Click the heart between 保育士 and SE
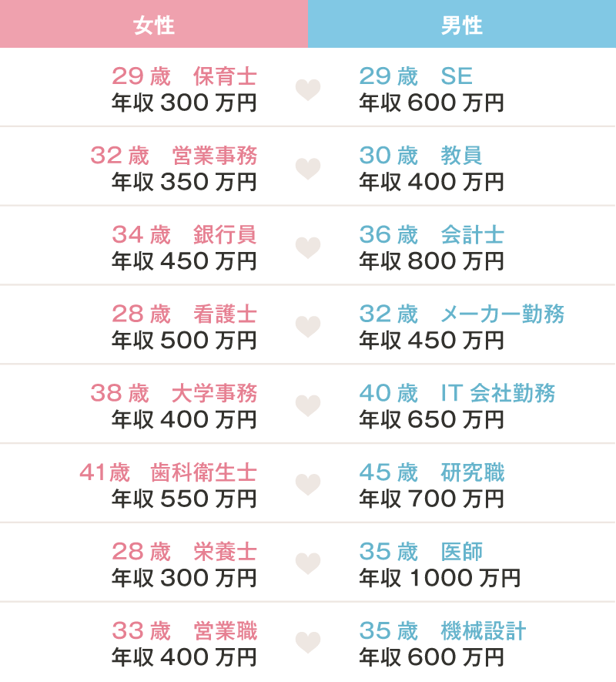Image resolution: width=616 pixels, height=682 pixels. coord(307,89)
